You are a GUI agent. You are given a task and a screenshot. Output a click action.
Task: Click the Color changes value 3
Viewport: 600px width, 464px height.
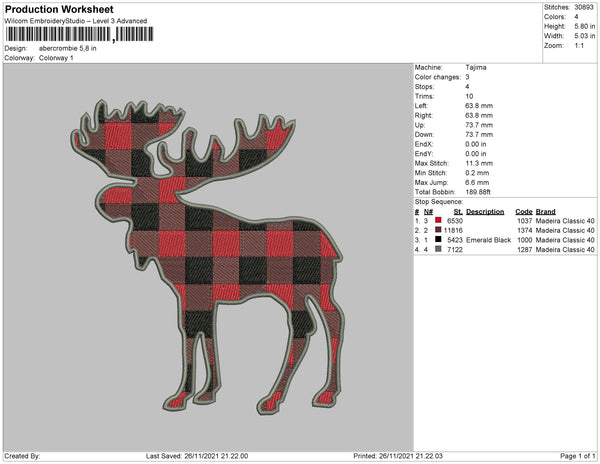(467, 77)
